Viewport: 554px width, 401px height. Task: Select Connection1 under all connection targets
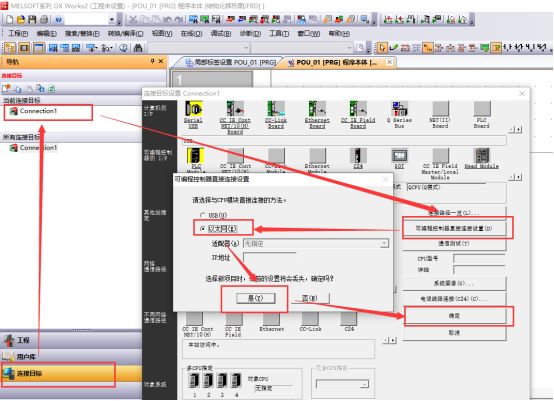pos(38,148)
